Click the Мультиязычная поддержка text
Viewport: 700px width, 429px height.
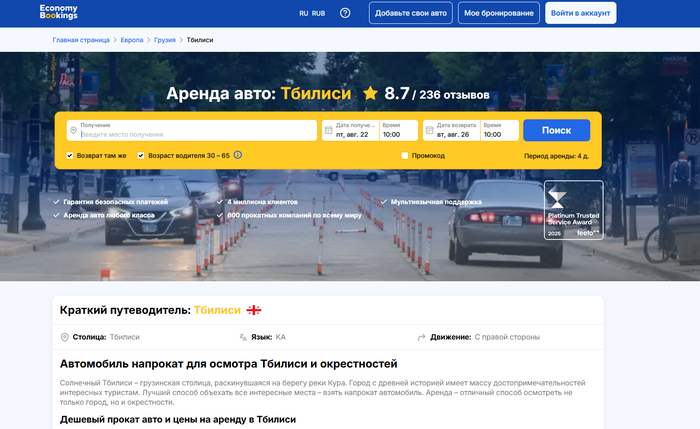coord(436,202)
